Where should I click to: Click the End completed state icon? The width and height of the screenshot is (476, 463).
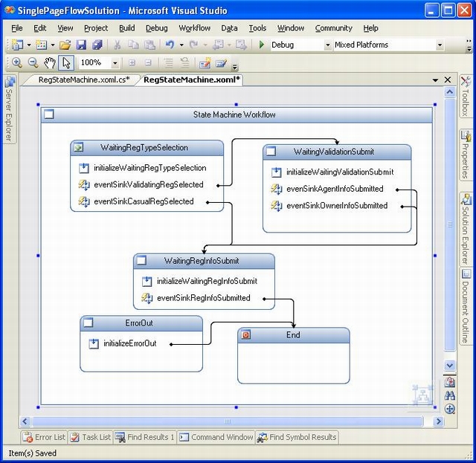[246, 335]
